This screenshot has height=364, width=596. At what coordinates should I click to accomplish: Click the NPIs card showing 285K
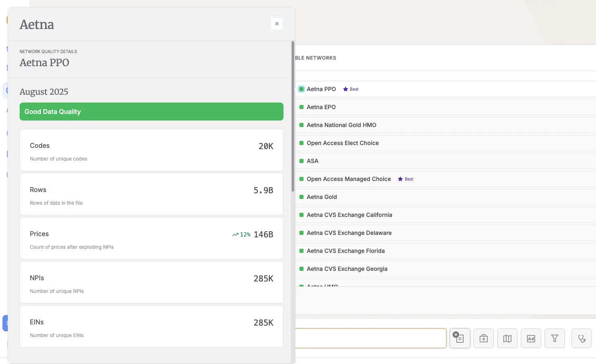point(152,282)
